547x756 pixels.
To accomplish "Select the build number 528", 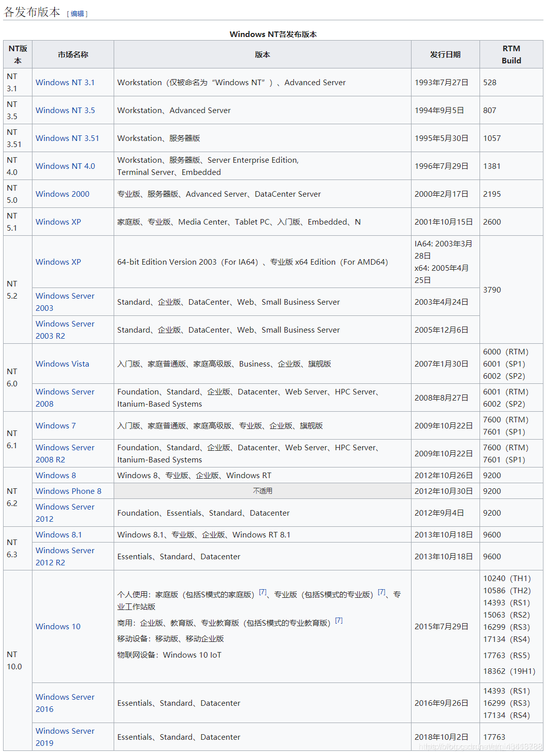I will coord(490,83).
